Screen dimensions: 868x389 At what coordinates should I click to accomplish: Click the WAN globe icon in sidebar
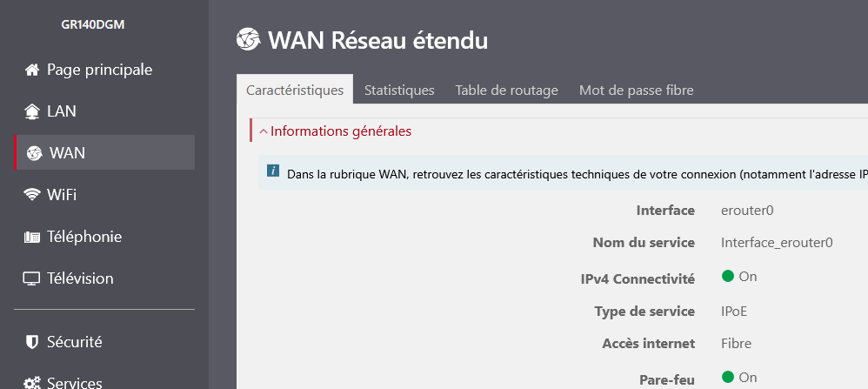click(34, 153)
